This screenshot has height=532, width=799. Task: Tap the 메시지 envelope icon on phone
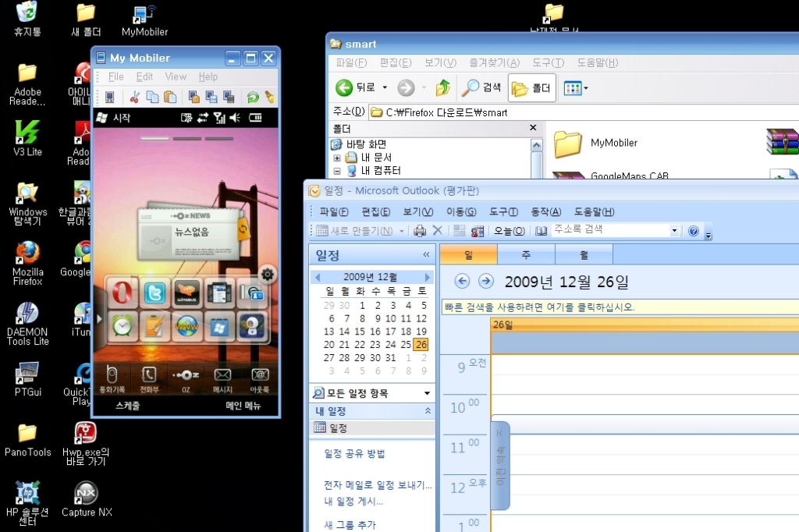click(222, 379)
